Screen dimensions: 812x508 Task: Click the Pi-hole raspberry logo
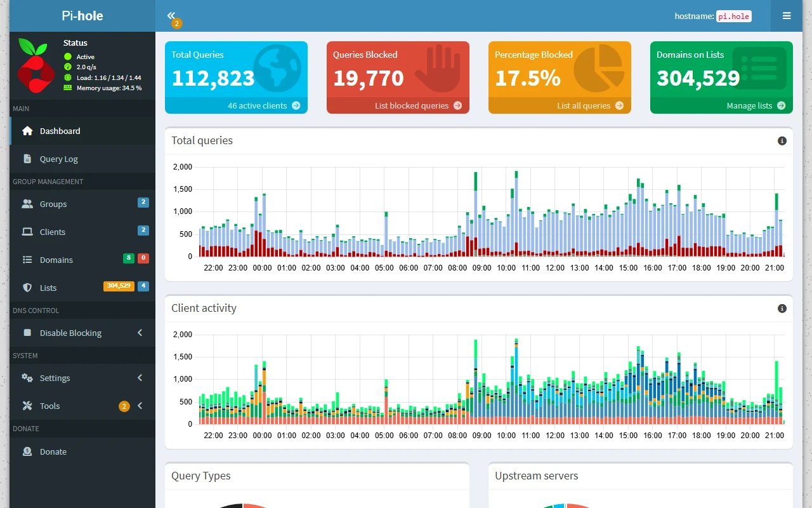36,65
